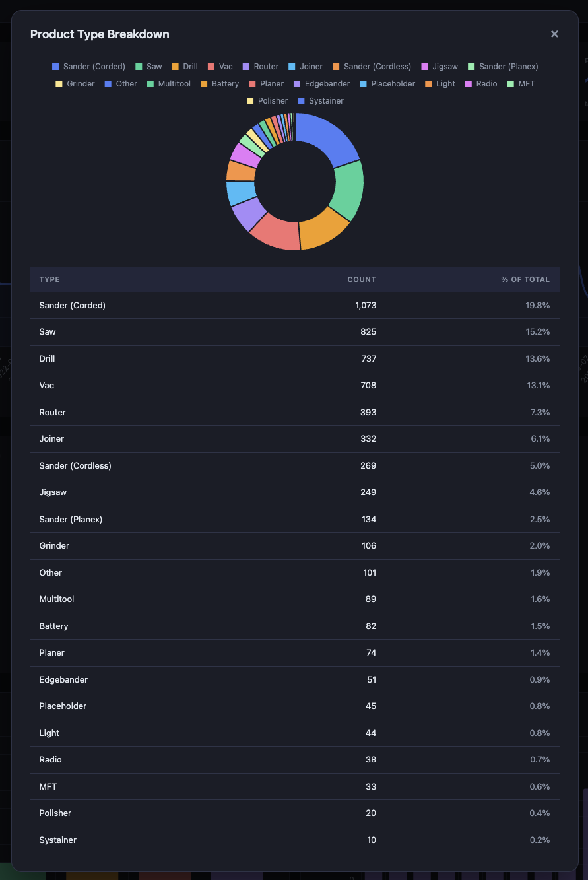Click the green Saw legend swatch
Image resolution: width=588 pixels, height=880 pixels.
139,66
